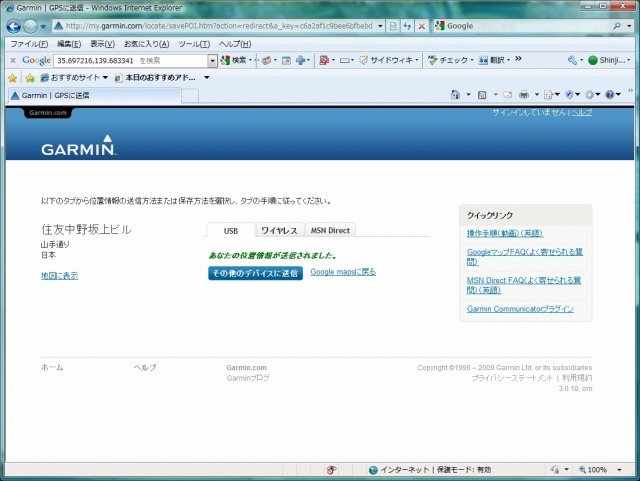Open the 編集(E) menu

pyautogui.click(x=69, y=44)
